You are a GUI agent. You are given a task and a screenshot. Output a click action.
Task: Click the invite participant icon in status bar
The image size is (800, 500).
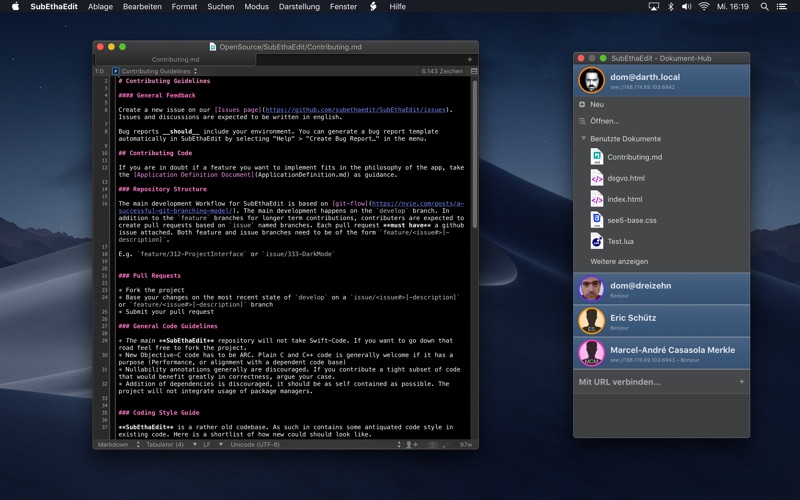pos(411,444)
